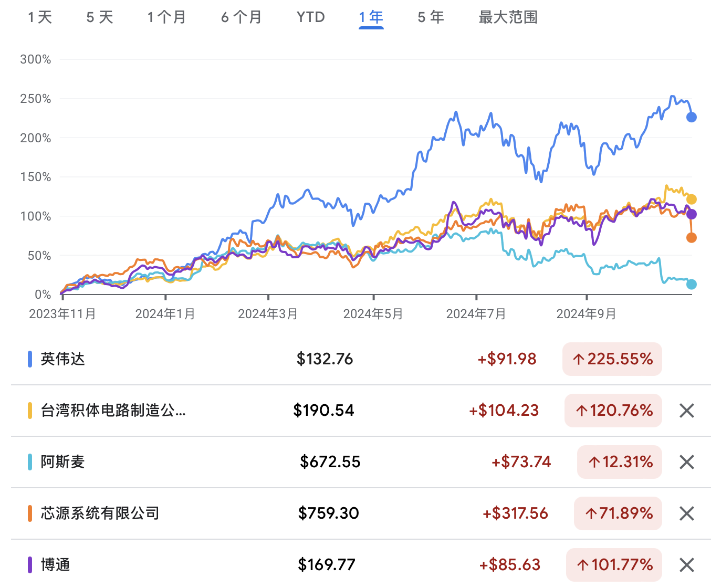The width and height of the screenshot is (711, 588).
Task: Click the +$104.23 change amount
Action: [x=504, y=411]
